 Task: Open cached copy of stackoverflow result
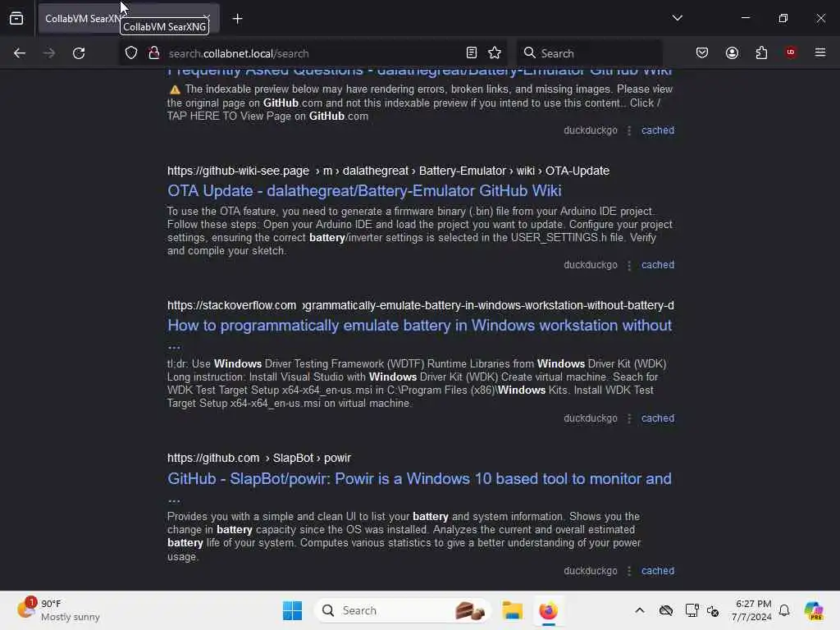658,418
